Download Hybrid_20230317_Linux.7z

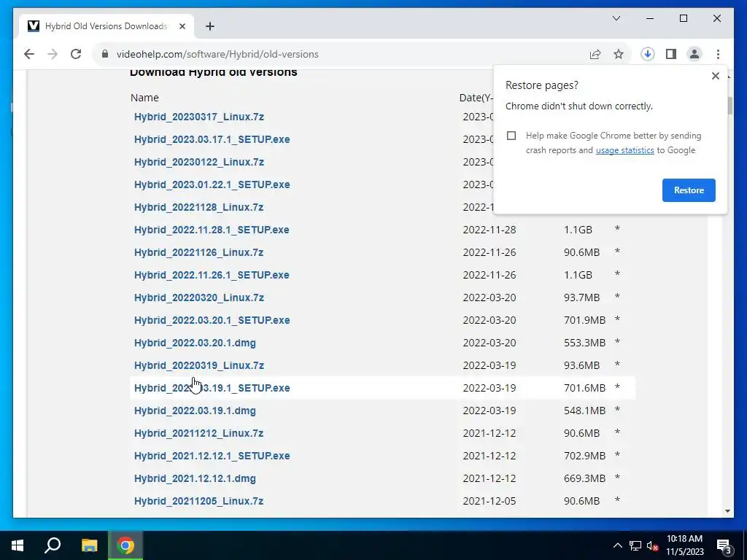[x=198, y=117]
